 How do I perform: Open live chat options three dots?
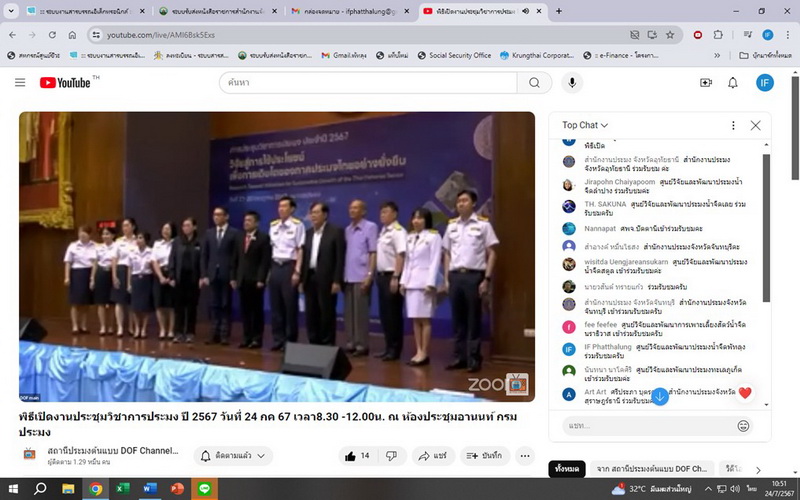pyautogui.click(x=733, y=126)
